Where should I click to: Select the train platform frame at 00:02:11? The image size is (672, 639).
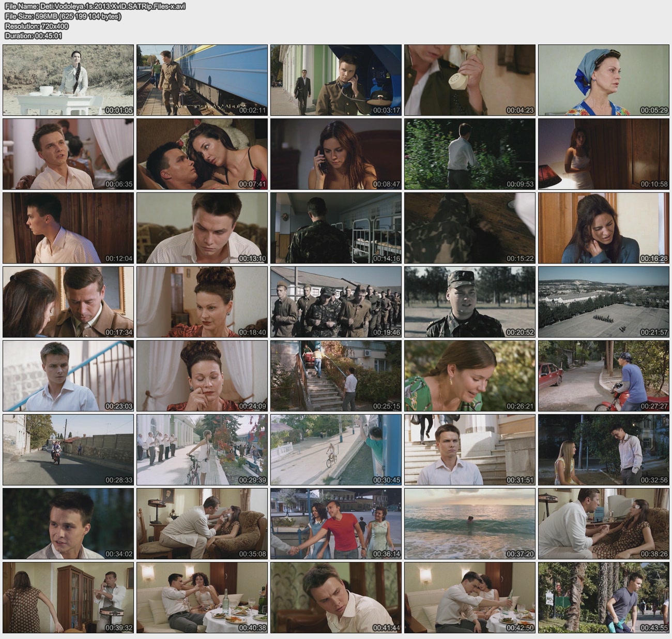click(x=202, y=80)
